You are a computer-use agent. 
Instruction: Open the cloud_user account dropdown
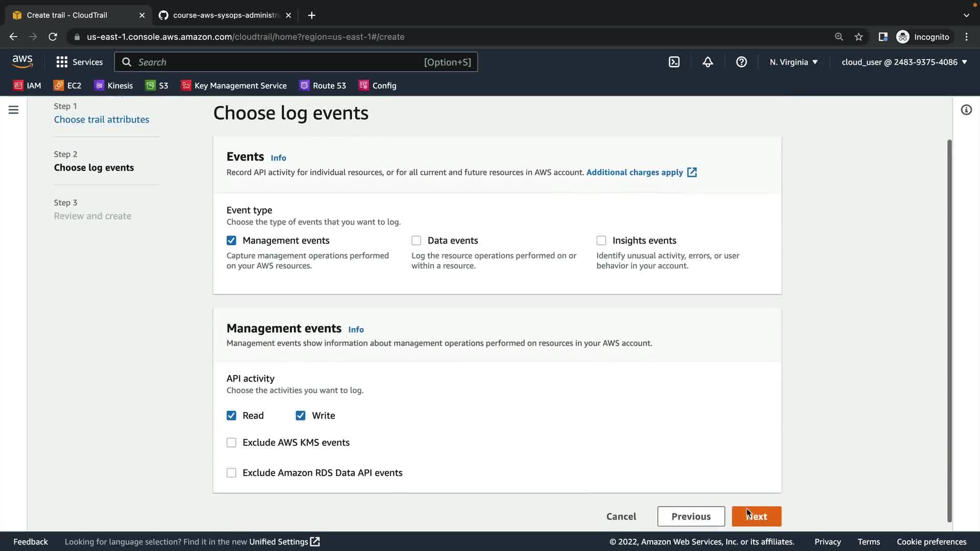point(904,62)
